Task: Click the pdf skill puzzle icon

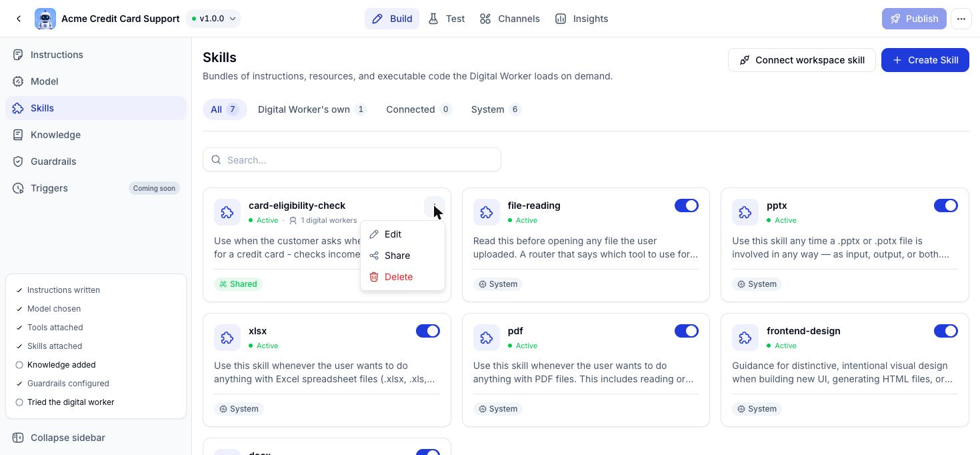Action: 487,338
